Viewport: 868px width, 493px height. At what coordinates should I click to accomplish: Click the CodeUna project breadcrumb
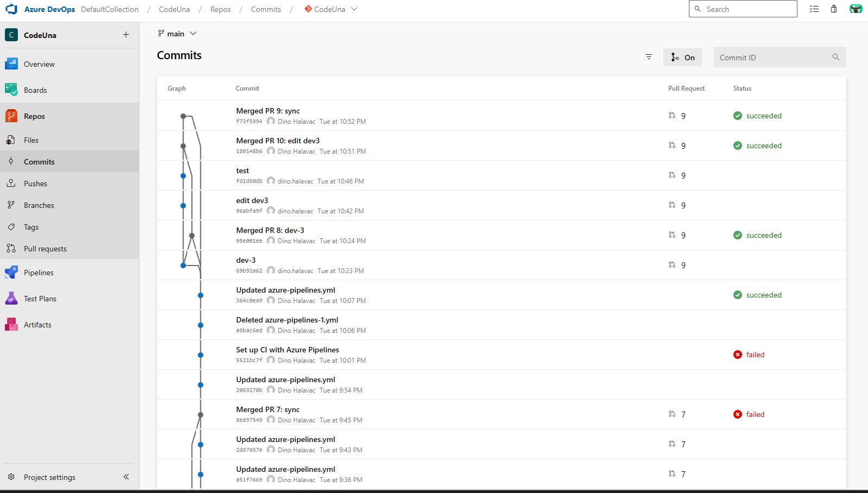[x=174, y=9]
